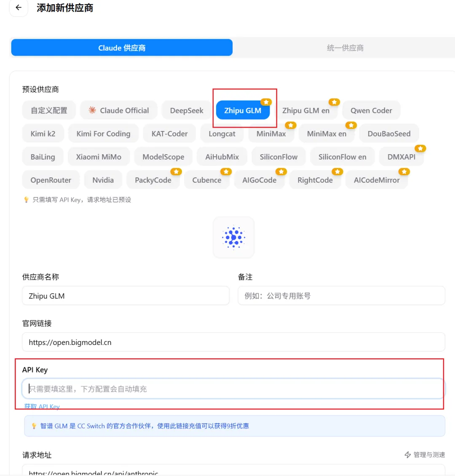Select ModelScope provider

[163, 157]
